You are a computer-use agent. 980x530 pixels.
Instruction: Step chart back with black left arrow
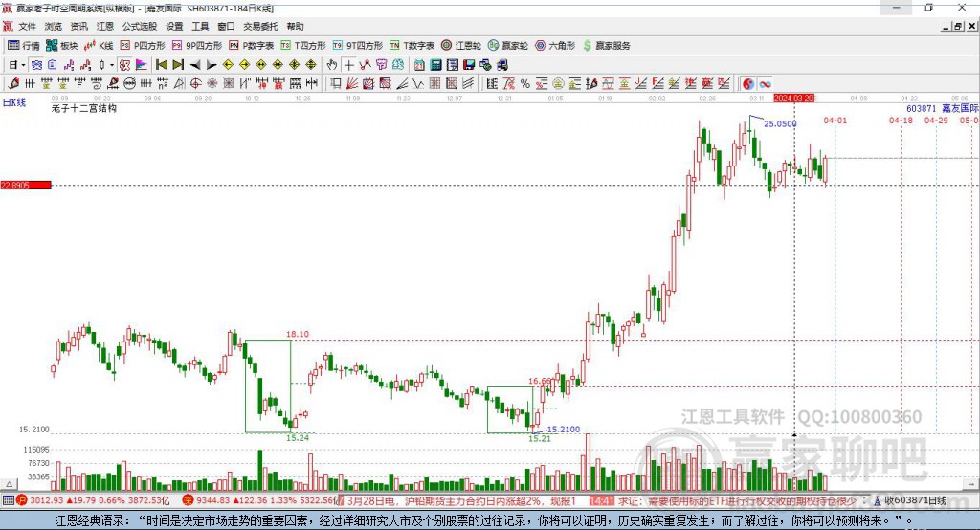[195, 65]
